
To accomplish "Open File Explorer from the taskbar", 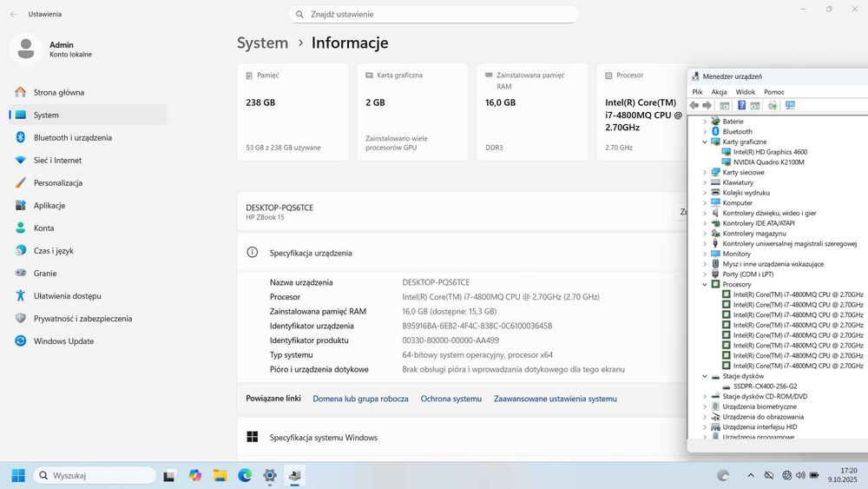I will coord(220,475).
